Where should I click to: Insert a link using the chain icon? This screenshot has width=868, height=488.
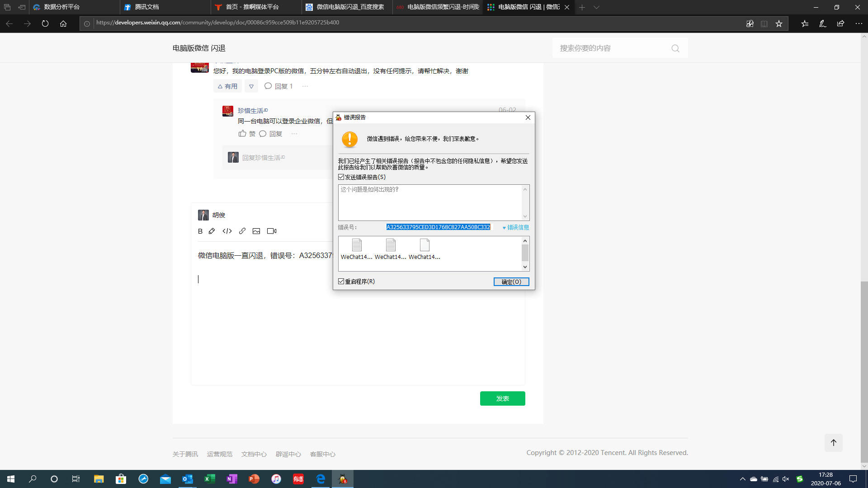242,231
